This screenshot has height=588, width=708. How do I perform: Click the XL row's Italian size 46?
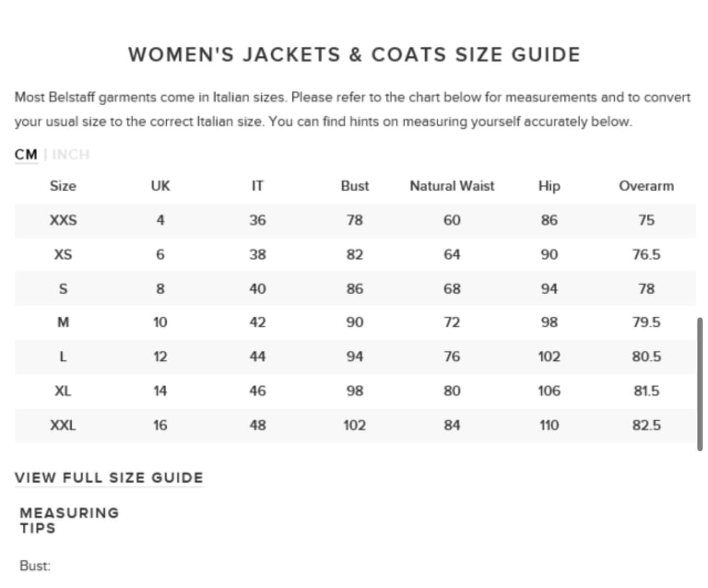click(x=257, y=391)
